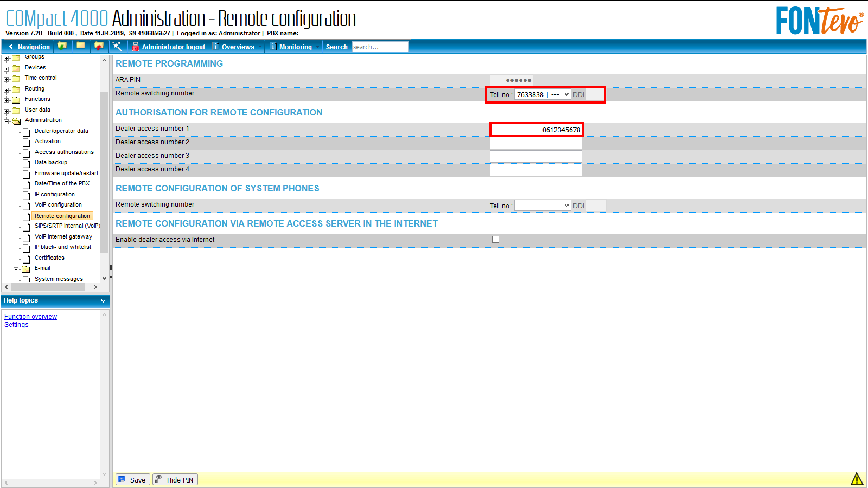Click the E-mail folder icon

pos(25,268)
